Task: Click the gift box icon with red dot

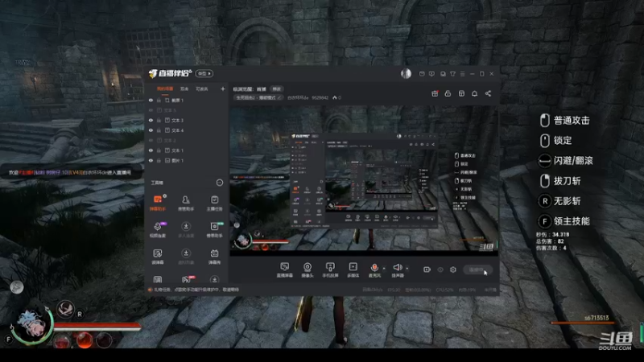Action: pyautogui.click(x=435, y=93)
